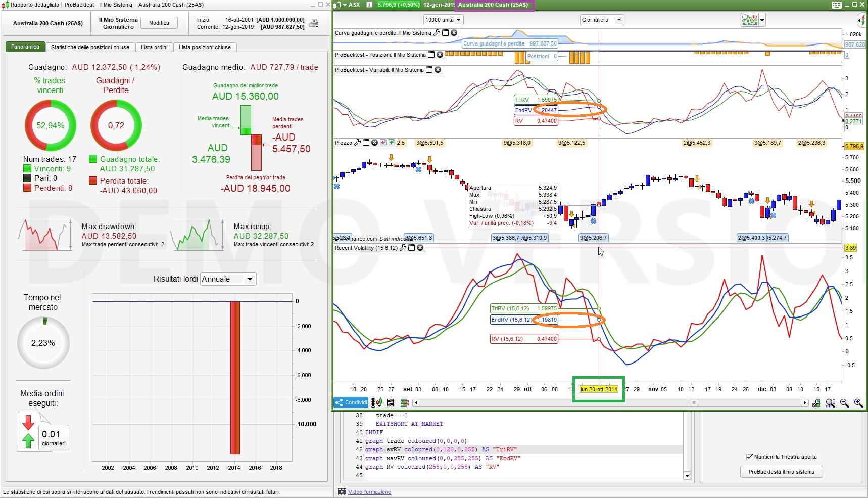Open Recent Volatility indicator settings wrench

click(403, 248)
